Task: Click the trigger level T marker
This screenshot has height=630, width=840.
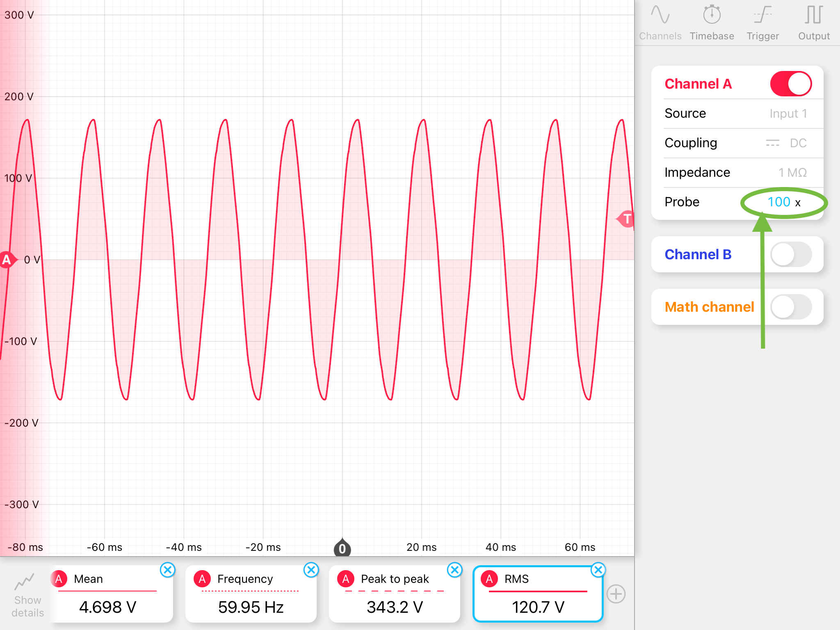Action: click(x=626, y=219)
